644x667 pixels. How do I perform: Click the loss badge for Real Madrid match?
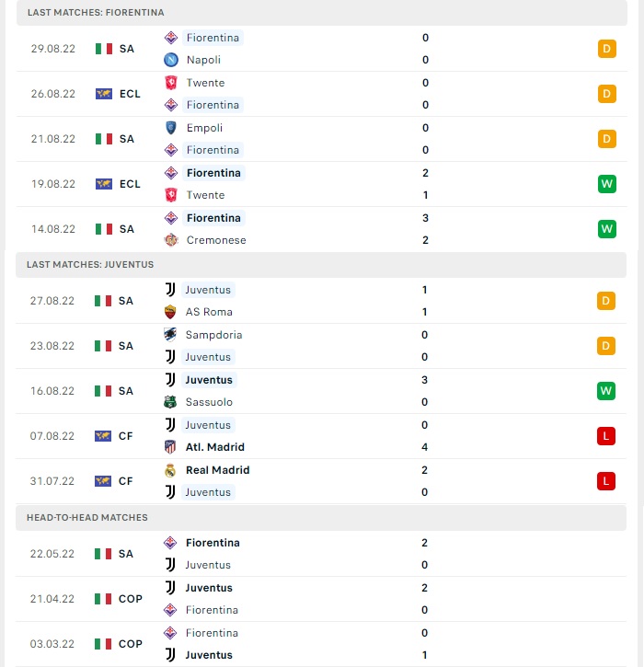click(605, 481)
